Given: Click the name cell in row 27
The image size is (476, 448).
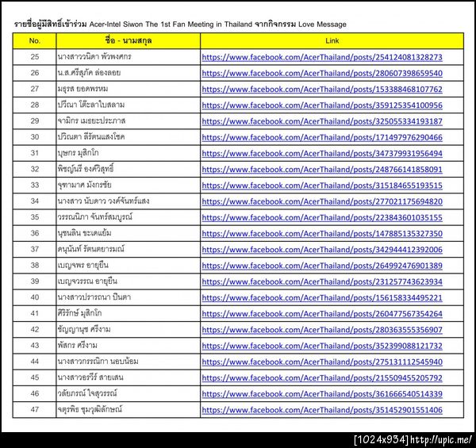Looking at the screenshot, I should click(x=128, y=89).
